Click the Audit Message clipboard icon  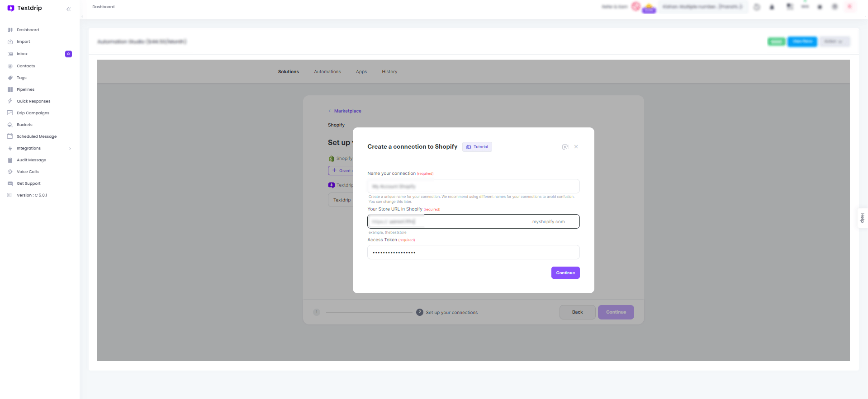click(10, 160)
